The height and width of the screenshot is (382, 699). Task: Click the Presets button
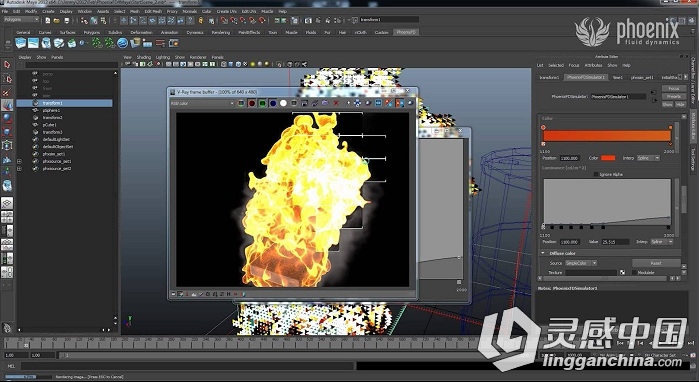point(673,97)
